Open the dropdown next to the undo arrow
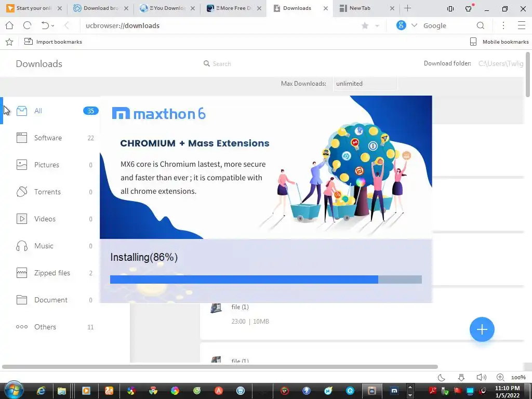Image resolution: width=532 pixels, height=399 pixels. 52,26
